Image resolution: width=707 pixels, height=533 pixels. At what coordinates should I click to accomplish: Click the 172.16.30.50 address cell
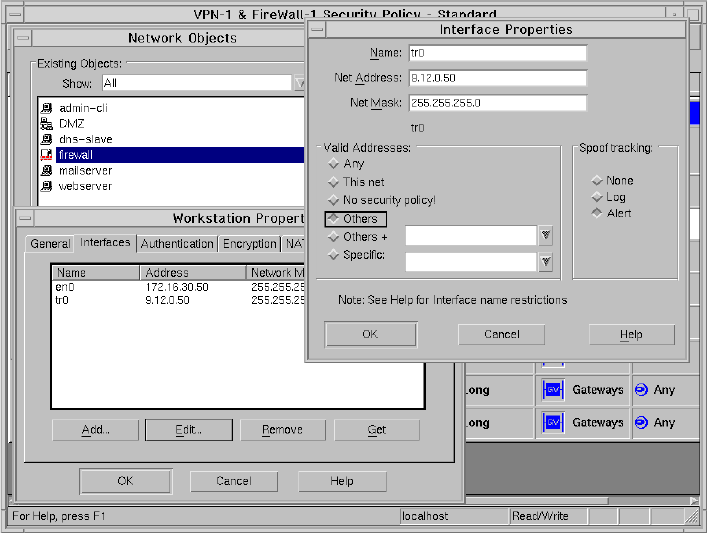pos(177,287)
